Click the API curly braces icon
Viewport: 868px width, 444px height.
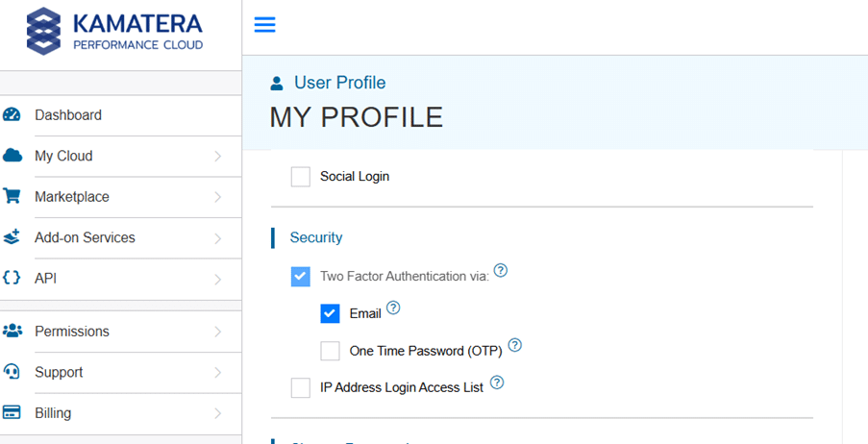coord(12,279)
